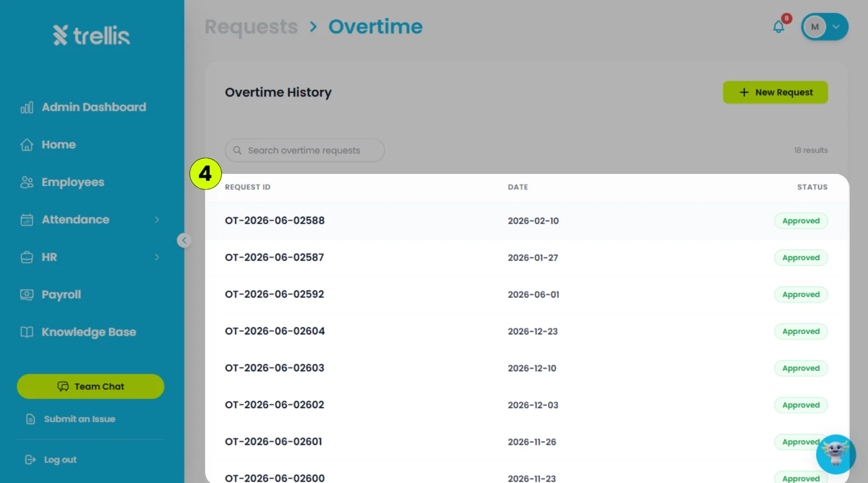Click date 2026-11-26
Screen dimensions: 868x483
click(x=532, y=442)
